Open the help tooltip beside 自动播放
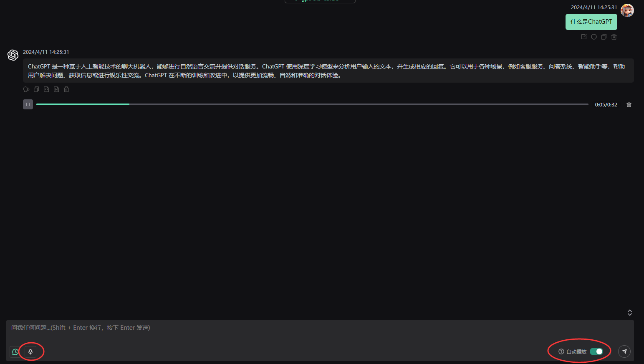Image resolution: width=644 pixels, height=364 pixels. (x=561, y=351)
